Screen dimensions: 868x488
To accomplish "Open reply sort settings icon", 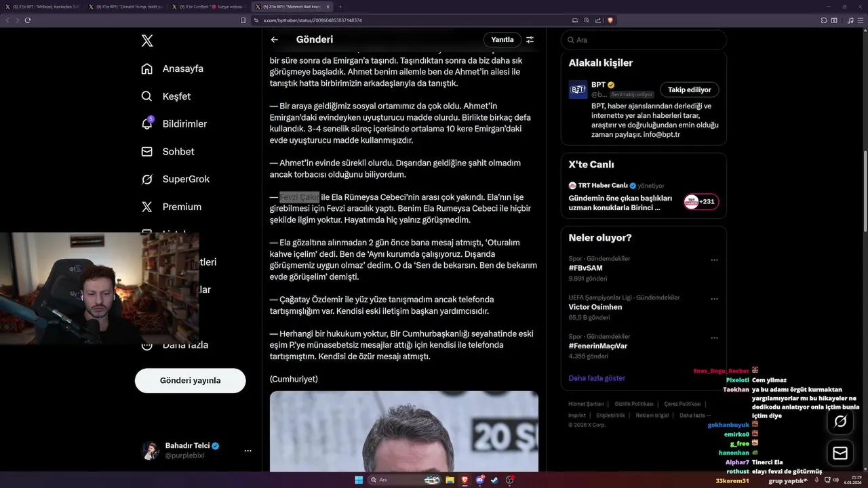I will point(530,39).
